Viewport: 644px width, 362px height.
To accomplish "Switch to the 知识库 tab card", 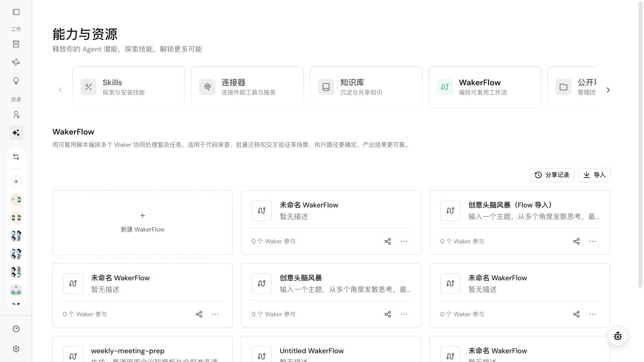I will point(366,87).
